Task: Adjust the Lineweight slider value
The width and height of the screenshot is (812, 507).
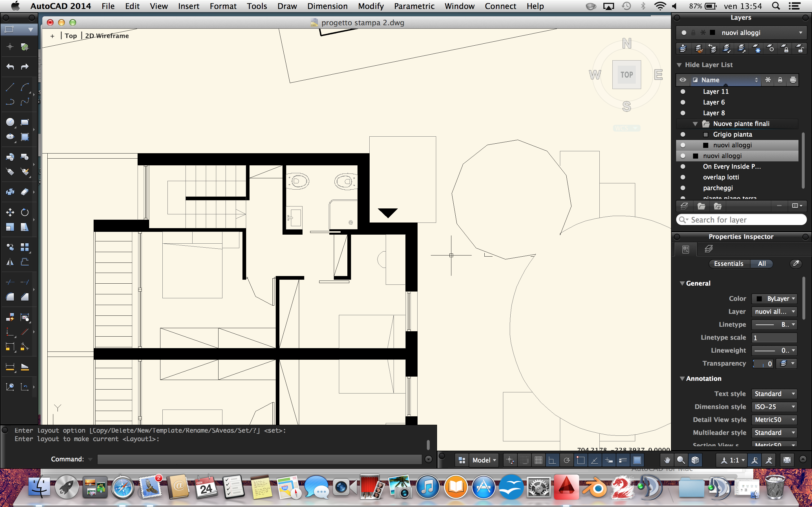Action: pyautogui.click(x=774, y=350)
